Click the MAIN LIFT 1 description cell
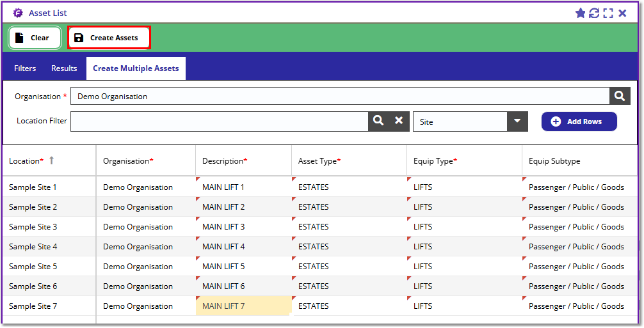The width and height of the screenshot is (644, 328). click(x=243, y=187)
